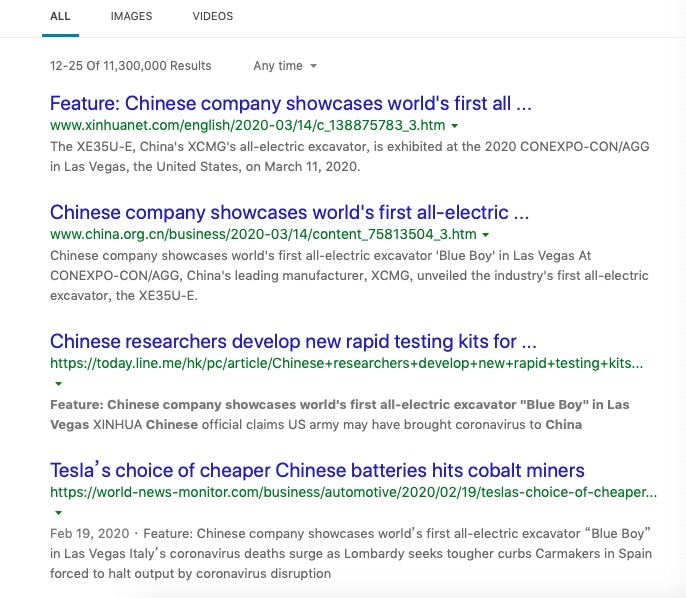Viewport: 686px width, 598px height.
Task: Click the snippet mentioning 'Blue Boy' in Las Vegas At
Action: pyautogui.click(x=349, y=276)
